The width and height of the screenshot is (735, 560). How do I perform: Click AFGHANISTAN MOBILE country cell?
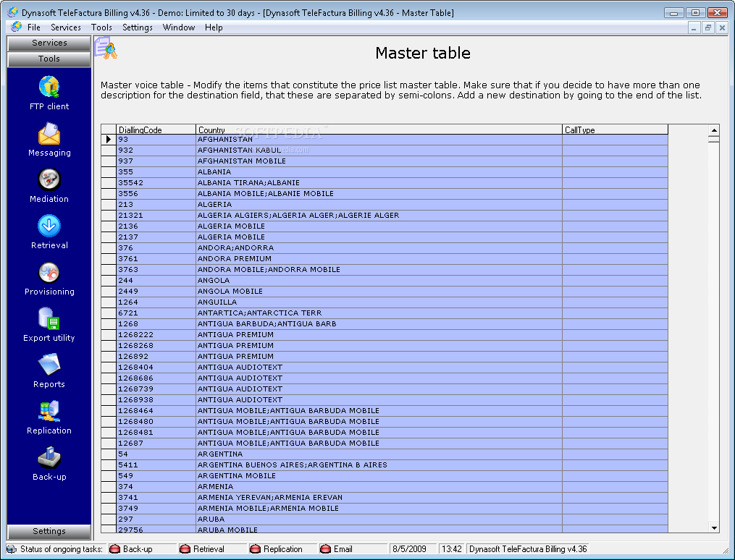pos(379,161)
